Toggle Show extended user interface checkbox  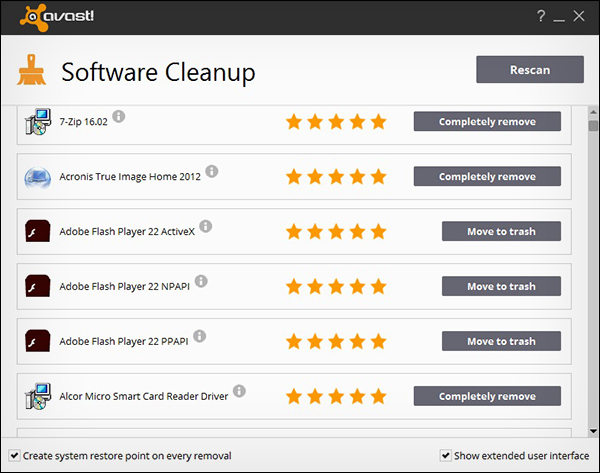[445, 456]
